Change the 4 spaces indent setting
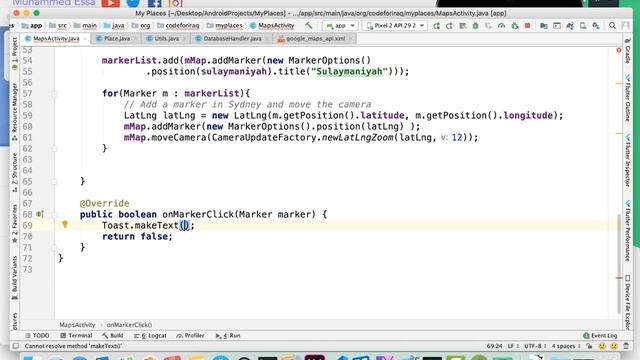 pos(566,346)
